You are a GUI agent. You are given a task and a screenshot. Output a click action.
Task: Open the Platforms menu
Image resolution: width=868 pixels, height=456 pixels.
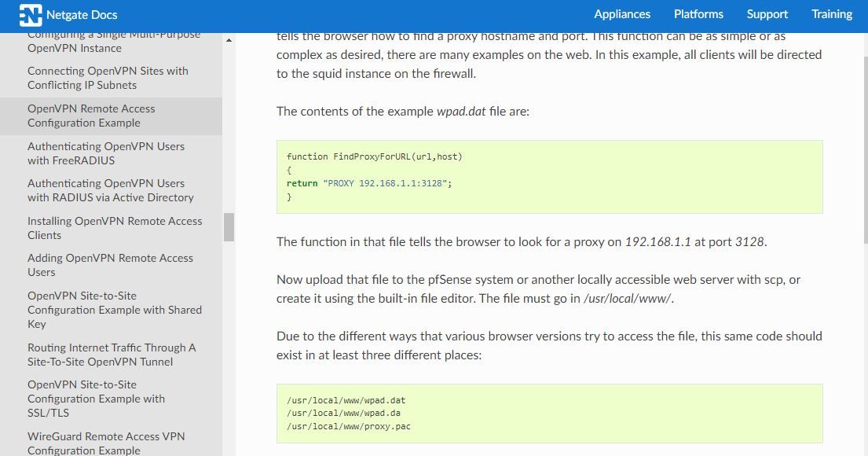coord(698,14)
